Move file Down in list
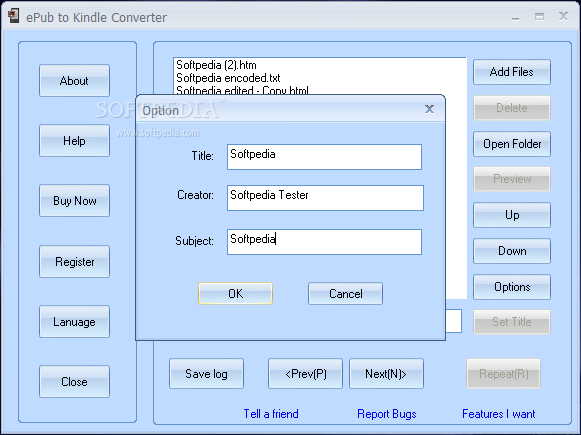Screen dimensions: 581x435 (x=512, y=251)
